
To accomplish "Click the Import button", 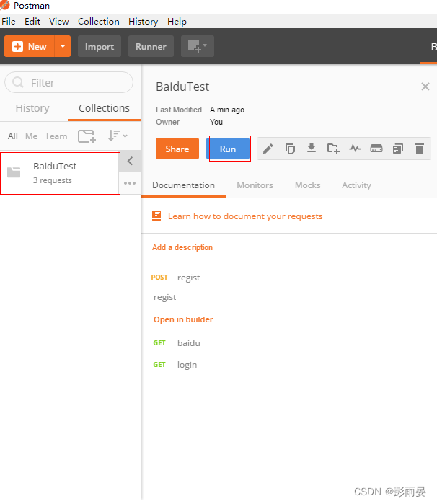I will pyautogui.click(x=100, y=46).
